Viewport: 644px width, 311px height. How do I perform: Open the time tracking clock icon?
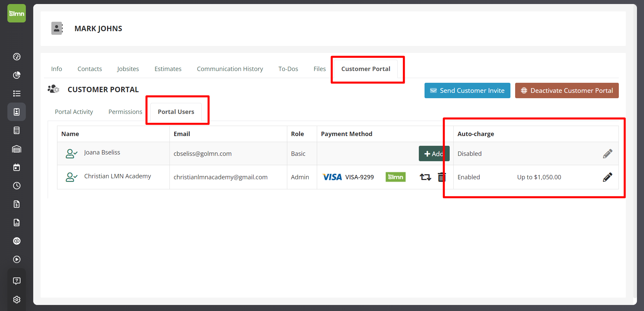(x=16, y=185)
